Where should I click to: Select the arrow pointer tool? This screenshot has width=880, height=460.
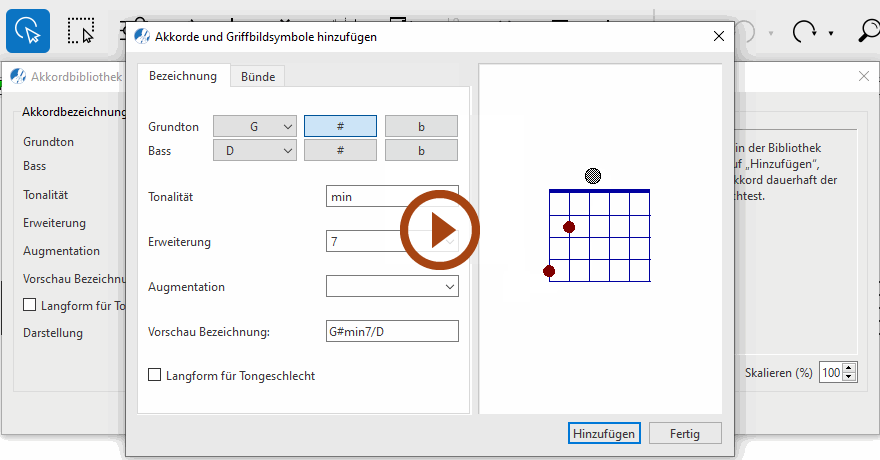click(x=28, y=31)
